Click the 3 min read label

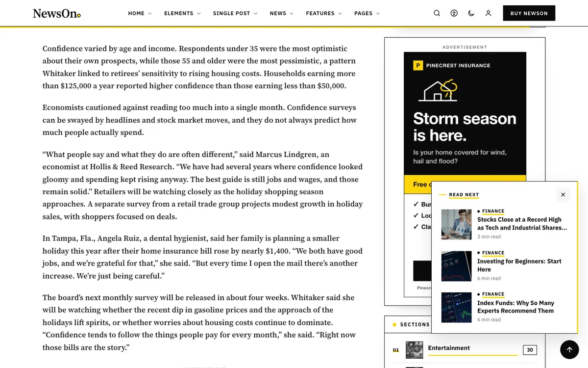(489, 237)
